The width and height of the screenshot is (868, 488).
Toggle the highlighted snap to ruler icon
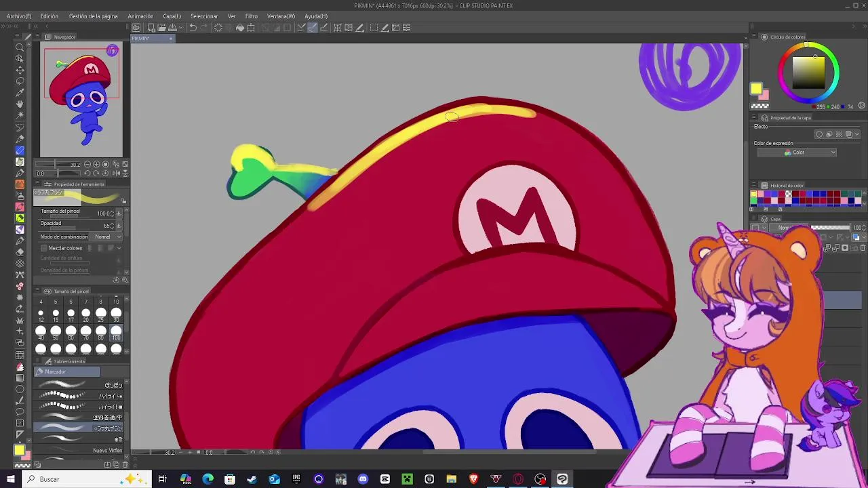coord(313,28)
